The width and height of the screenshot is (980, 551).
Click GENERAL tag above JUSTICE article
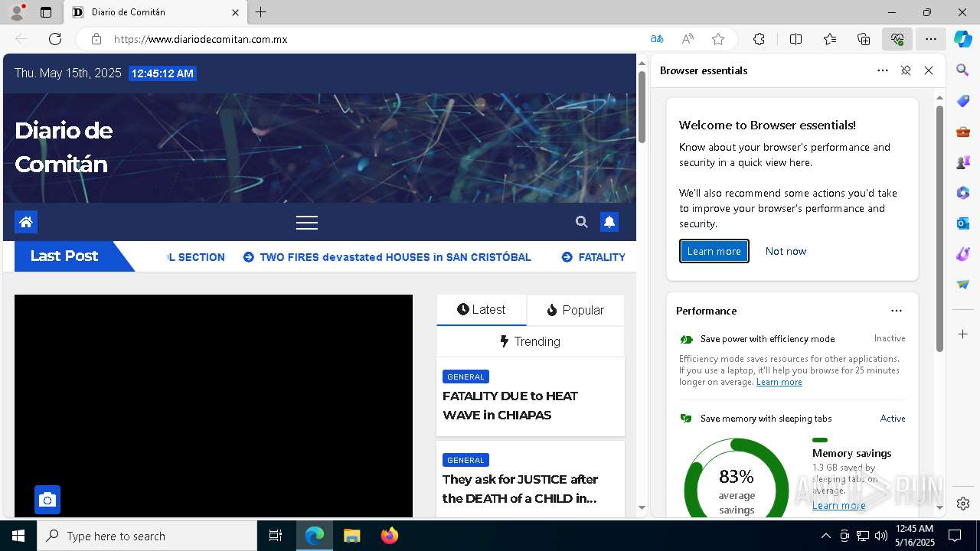click(465, 460)
